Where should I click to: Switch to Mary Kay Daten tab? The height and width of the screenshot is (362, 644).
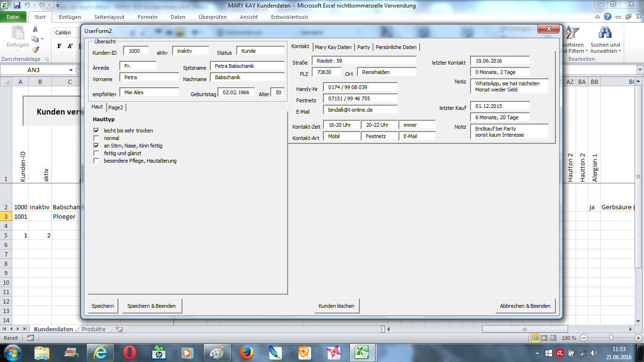tap(333, 47)
